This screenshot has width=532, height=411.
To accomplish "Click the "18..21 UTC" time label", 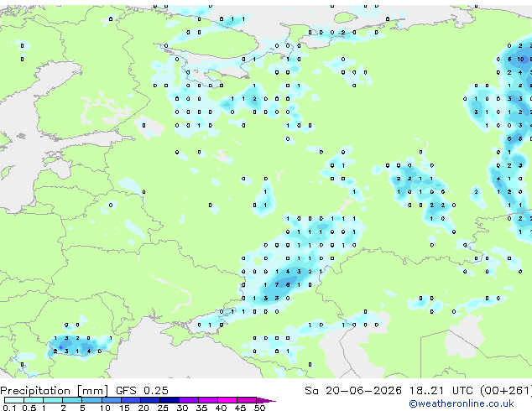I will [x=441, y=391].
